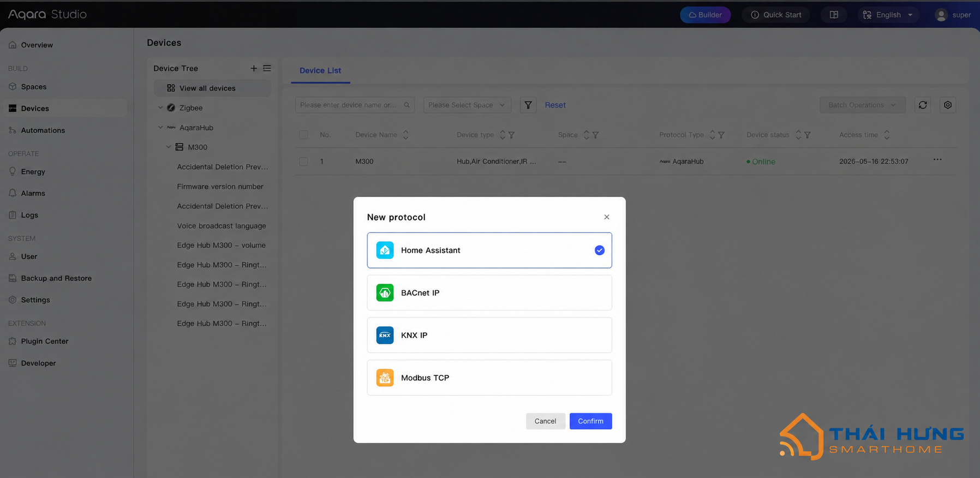Open the super user account menu
Viewport: 980px width, 478px height.
(x=953, y=15)
